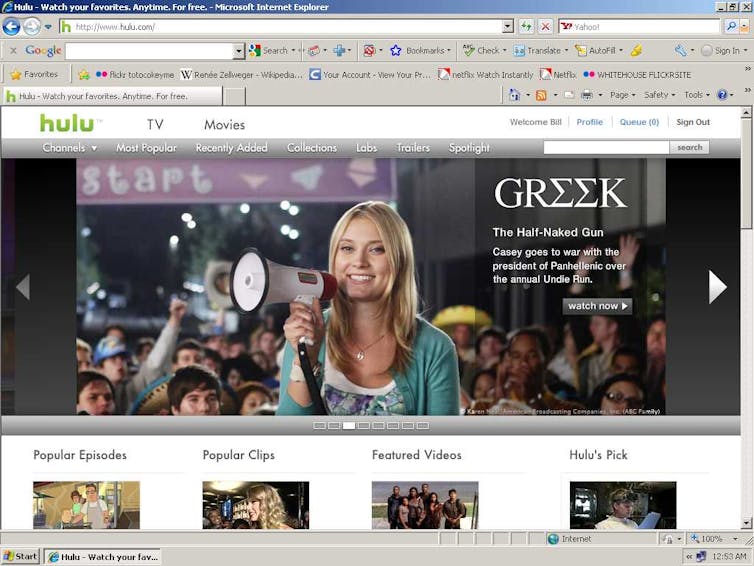Click the Hulu search input field
754x566 pixels.
(606, 148)
